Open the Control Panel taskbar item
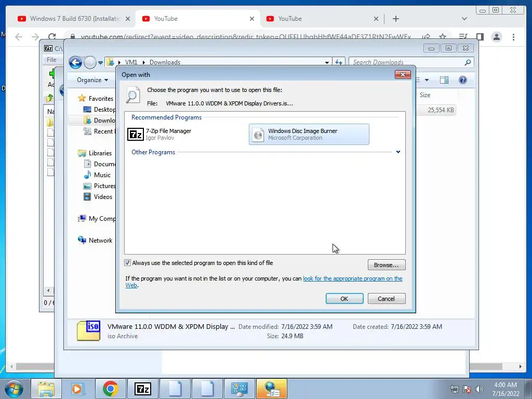Image resolution: width=532 pixels, height=399 pixels. pyautogui.click(x=239, y=389)
